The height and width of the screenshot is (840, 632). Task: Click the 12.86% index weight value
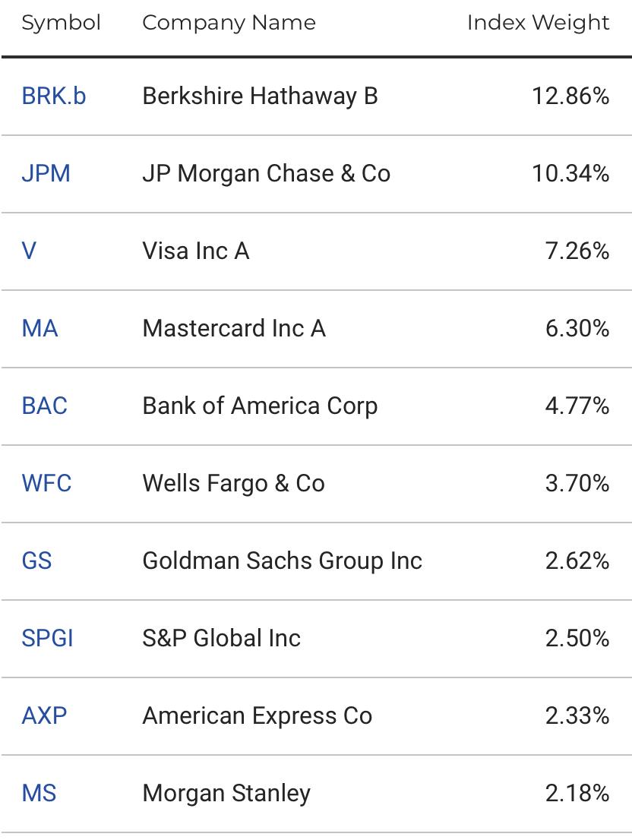(570, 96)
